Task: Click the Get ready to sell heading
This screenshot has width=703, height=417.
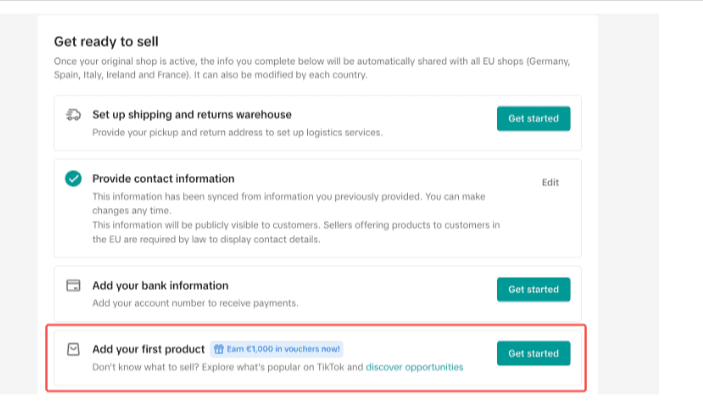Action: pos(106,42)
